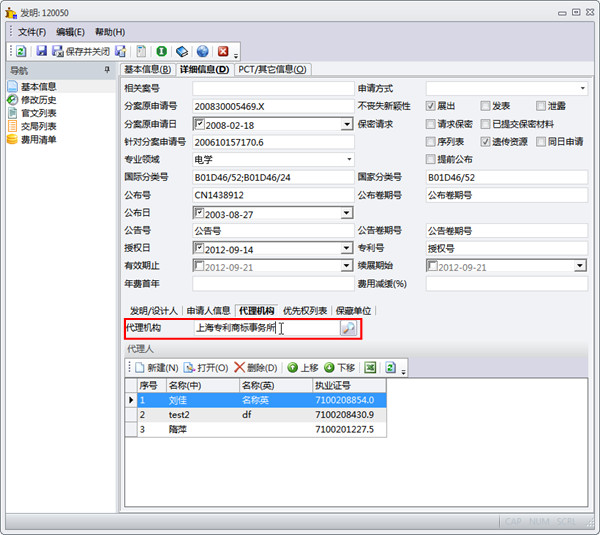Enable the 序列表 checkbox
The image size is (600, 535).
click(430, 142)
